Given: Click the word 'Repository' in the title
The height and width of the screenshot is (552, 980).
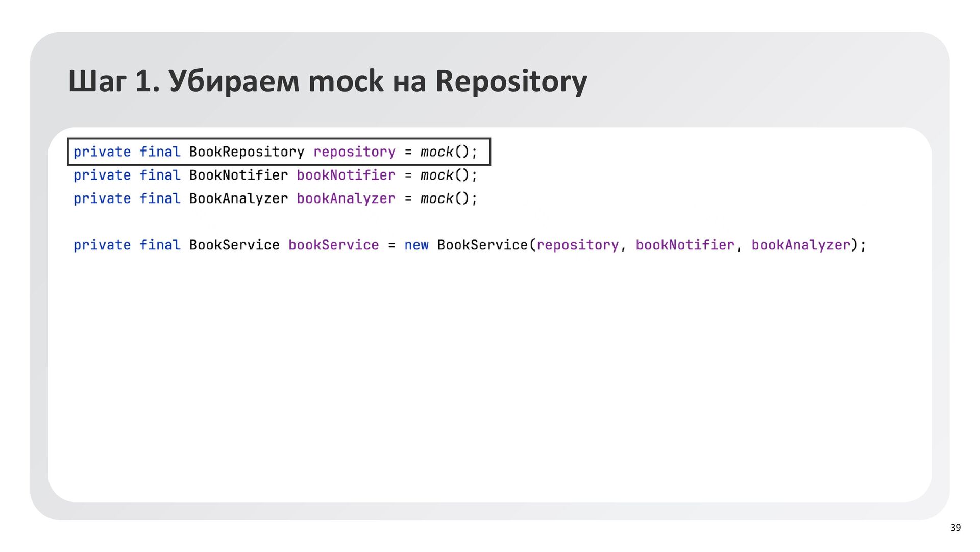Looking at the screenshot, I should point(511,81).
